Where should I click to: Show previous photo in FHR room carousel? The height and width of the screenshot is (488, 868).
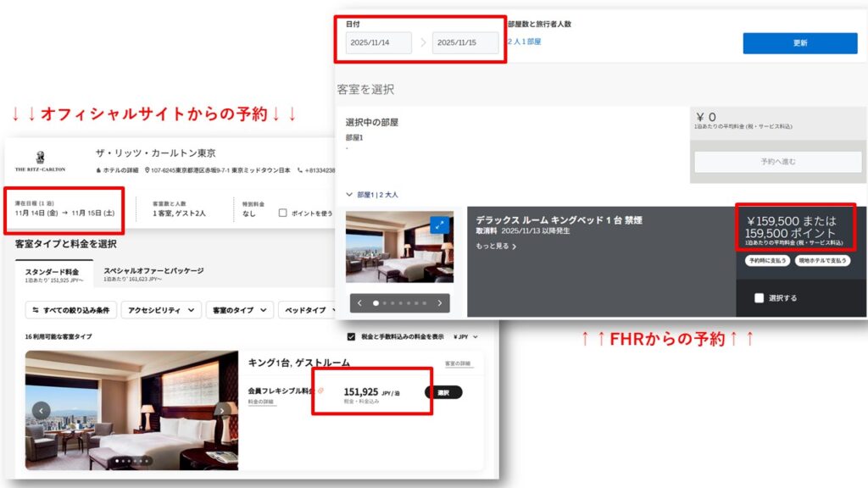pyautogui.click(x=359, y=302)
